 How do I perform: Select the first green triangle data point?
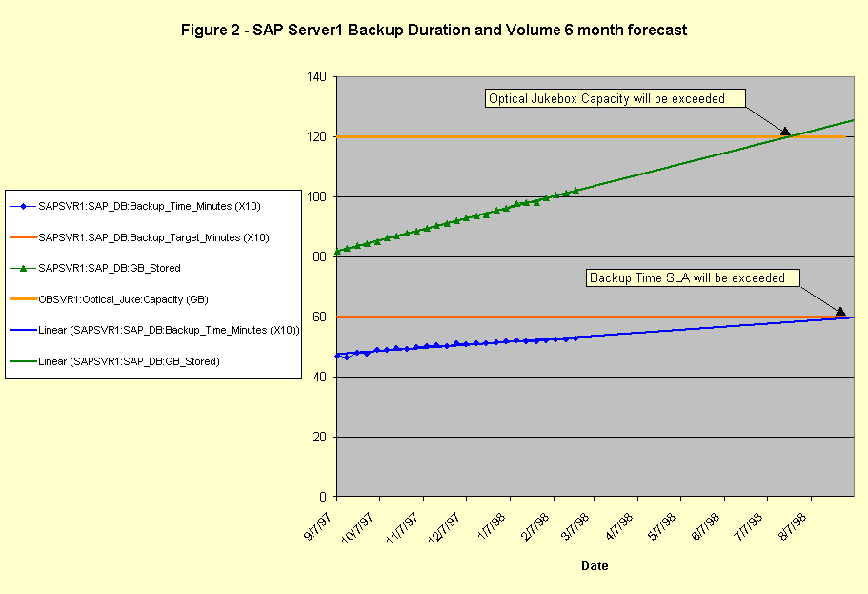tap(337, 252)
